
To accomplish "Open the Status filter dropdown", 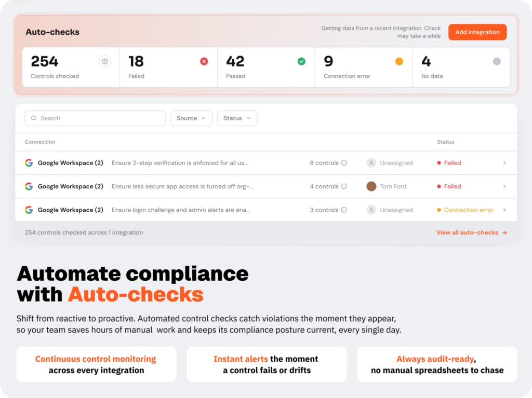I will click(x=237, y=118).
